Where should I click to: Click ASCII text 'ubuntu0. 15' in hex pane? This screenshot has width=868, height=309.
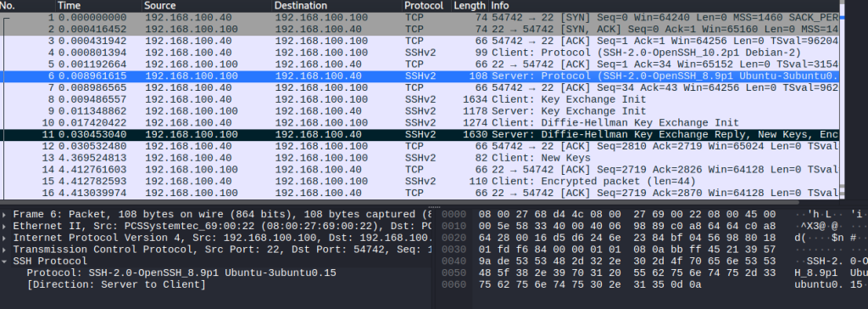[828, 284]
